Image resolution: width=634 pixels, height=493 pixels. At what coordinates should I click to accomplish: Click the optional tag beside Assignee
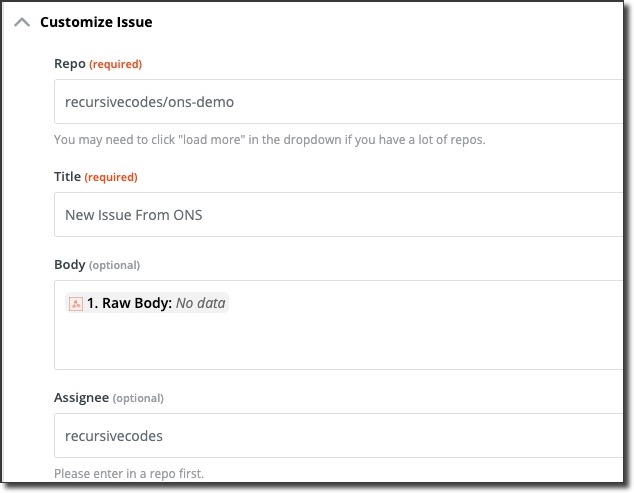pyautogui.click(x=138, y=399)
